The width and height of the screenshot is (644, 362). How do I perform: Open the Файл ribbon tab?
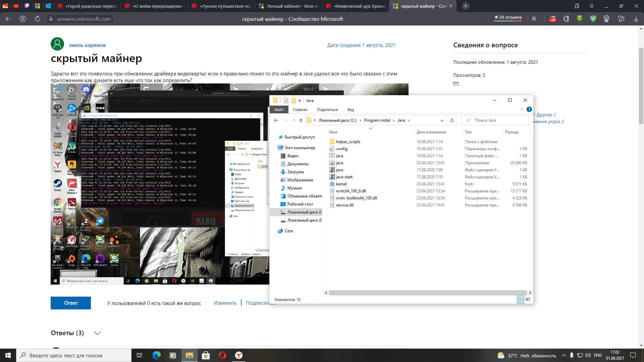[279, 110]
